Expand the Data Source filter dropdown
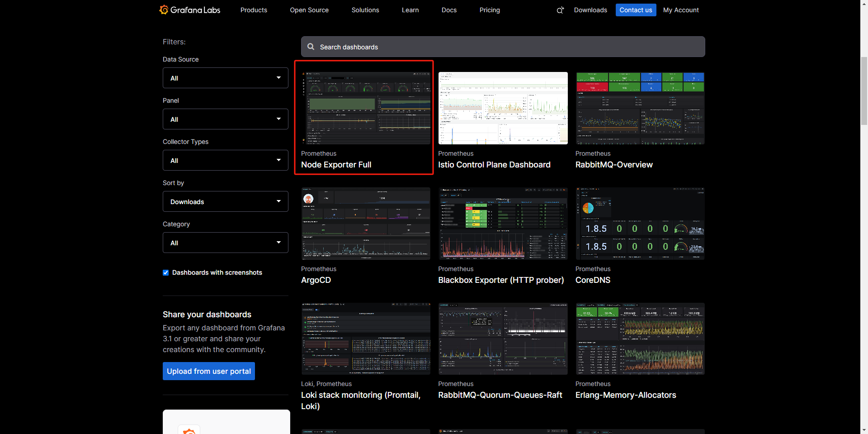Image resolution: width=868 pixels, height=434 pixels. 226,78
